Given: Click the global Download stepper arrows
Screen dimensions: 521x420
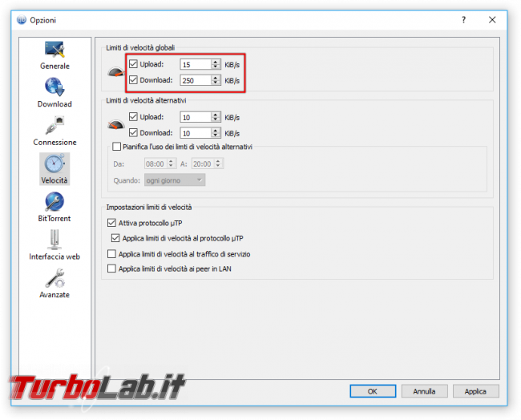Looking at the screenshot, I should pyautogui.click(x=216, y=80).
